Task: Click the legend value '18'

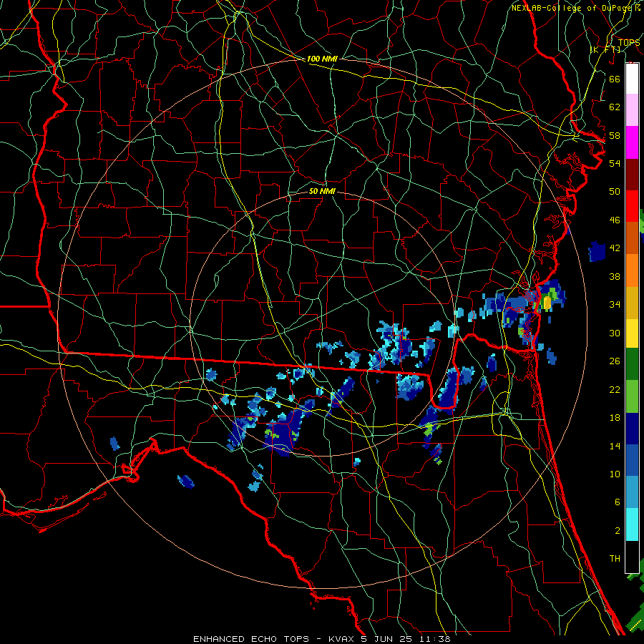Action: tap(615, 418)
